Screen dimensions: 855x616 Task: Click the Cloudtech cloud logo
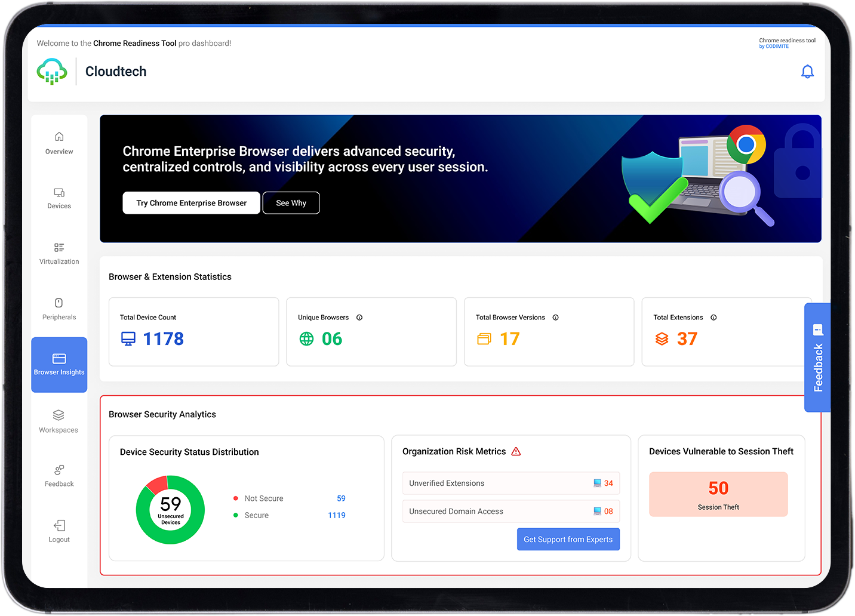point(52,72)
